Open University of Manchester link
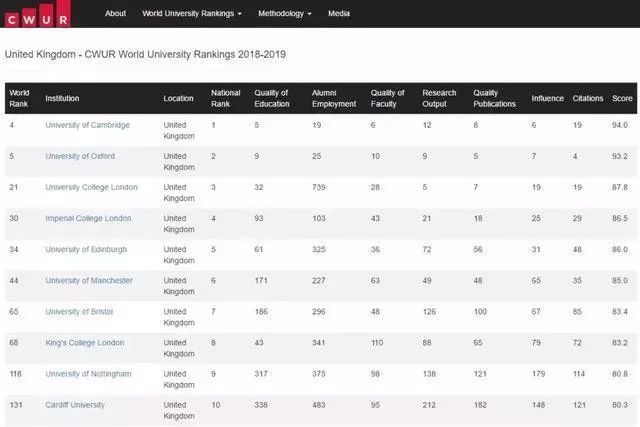The image size is (640, 427). [88, 280]
